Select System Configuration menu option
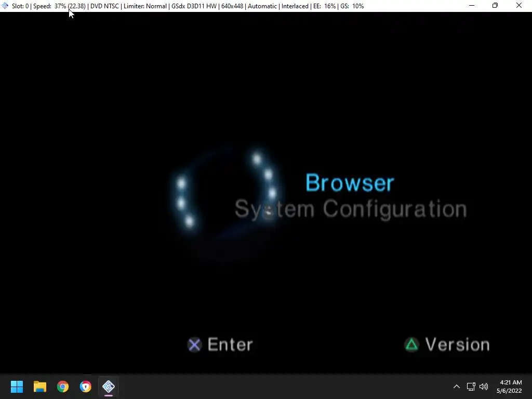This screenshot has width=532, height=399. click(351, 209)
